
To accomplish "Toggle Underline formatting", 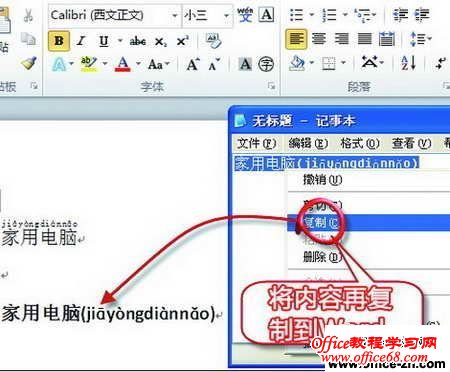I will coord(104,41).
